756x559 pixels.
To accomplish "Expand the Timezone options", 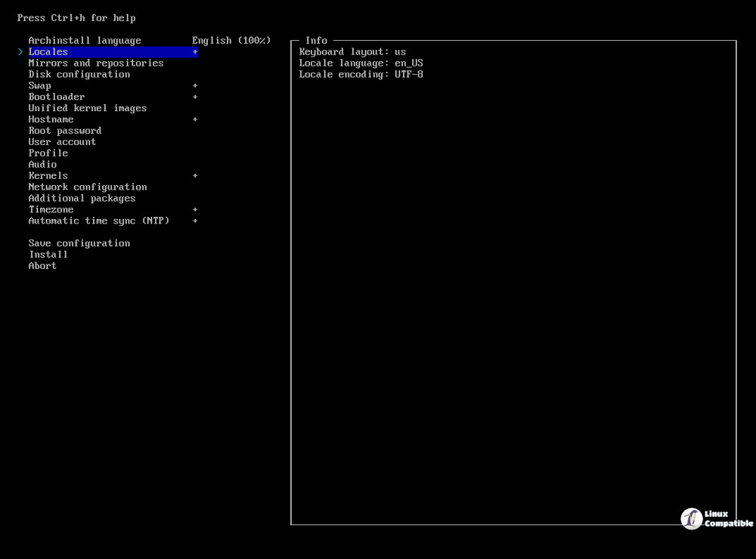I will pos(51,209).
